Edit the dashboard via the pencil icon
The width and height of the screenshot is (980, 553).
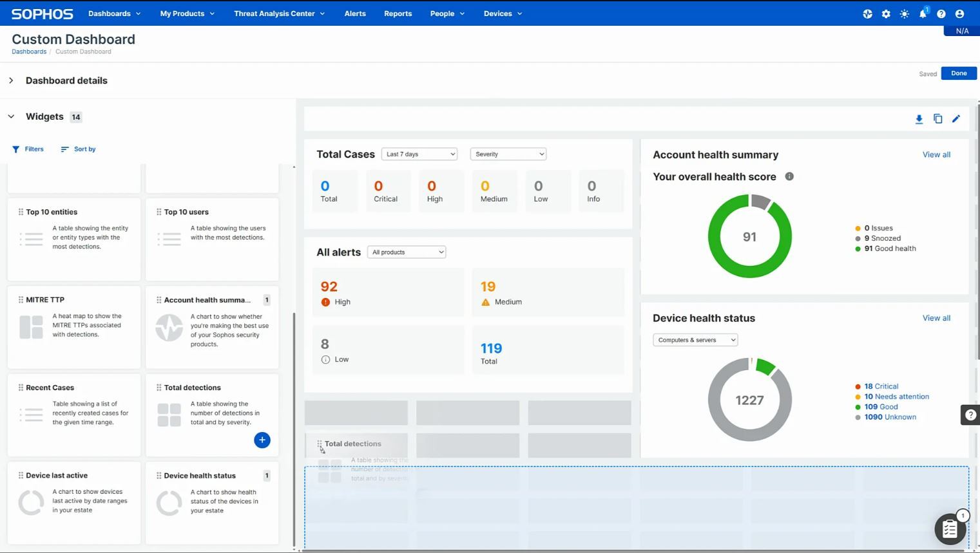956,118
